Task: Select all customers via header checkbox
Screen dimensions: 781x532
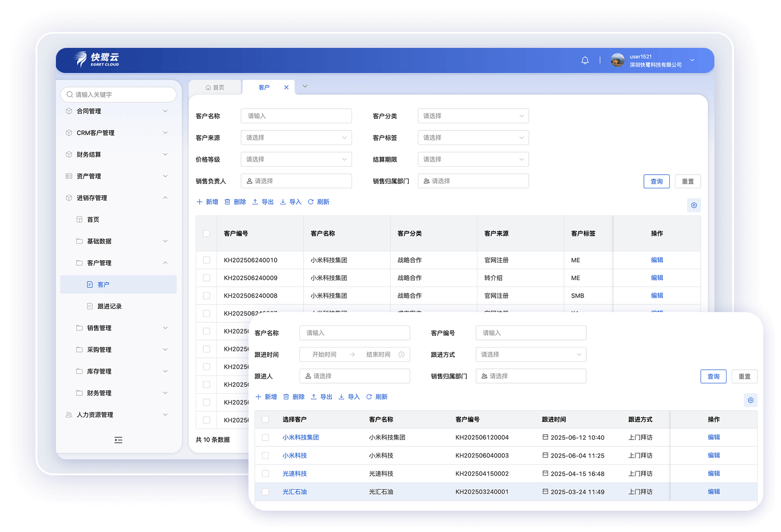Action: (206, 234)
